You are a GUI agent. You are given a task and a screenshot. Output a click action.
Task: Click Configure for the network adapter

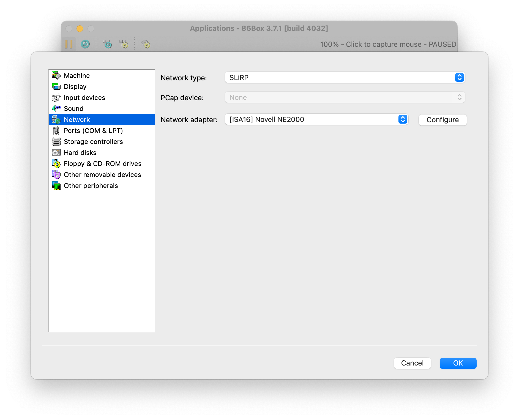(442, 120)
